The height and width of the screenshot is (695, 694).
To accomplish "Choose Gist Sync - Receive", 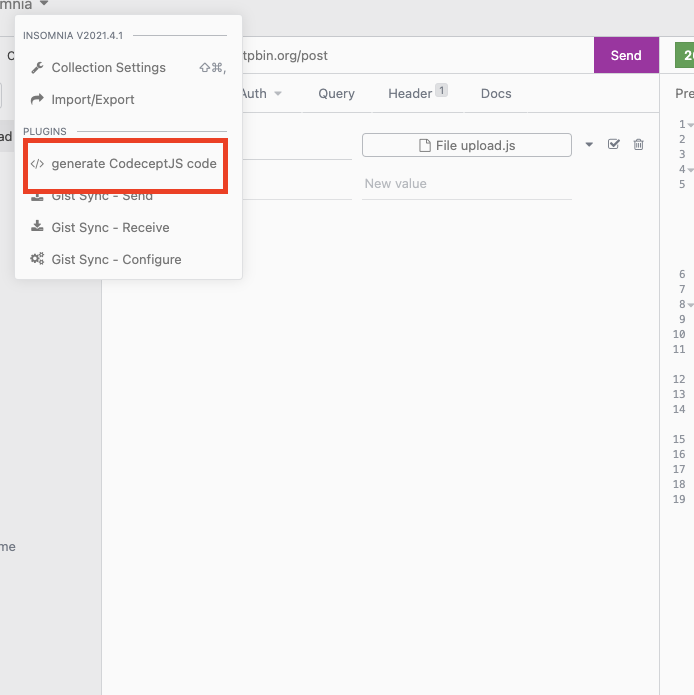I will [x=129, y=227].
